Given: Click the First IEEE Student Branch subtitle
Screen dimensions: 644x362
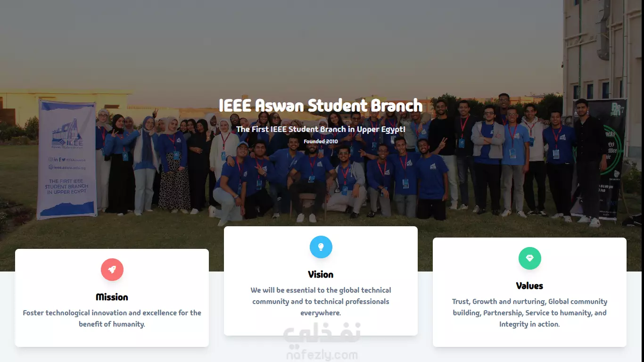Looking at the screenshot, I should [x=321, y=129].
